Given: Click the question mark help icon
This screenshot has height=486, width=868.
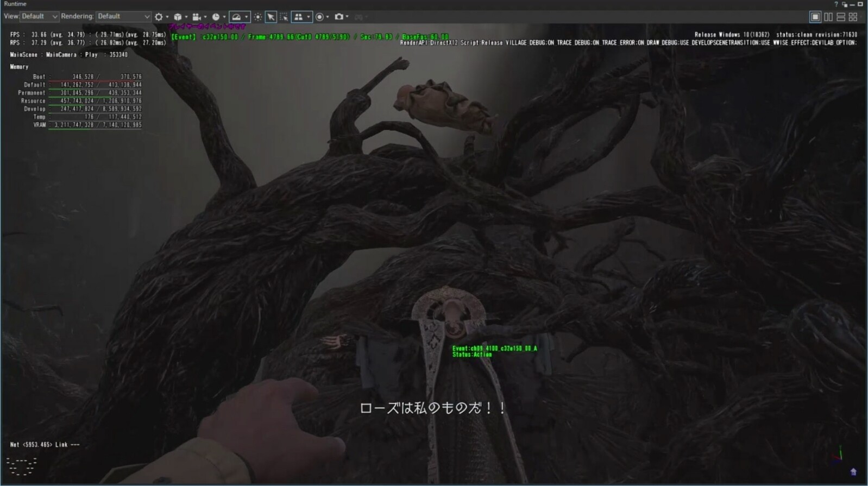Looking at the screenshot, I should [836, 4].
